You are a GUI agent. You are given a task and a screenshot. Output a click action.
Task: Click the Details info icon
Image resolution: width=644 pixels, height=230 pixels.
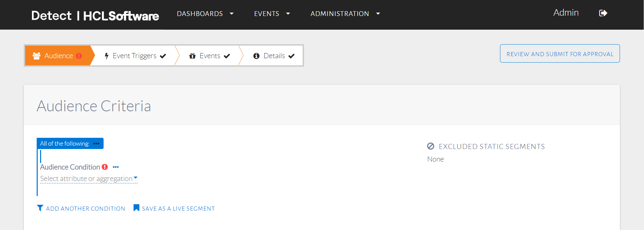click(256, 56)
